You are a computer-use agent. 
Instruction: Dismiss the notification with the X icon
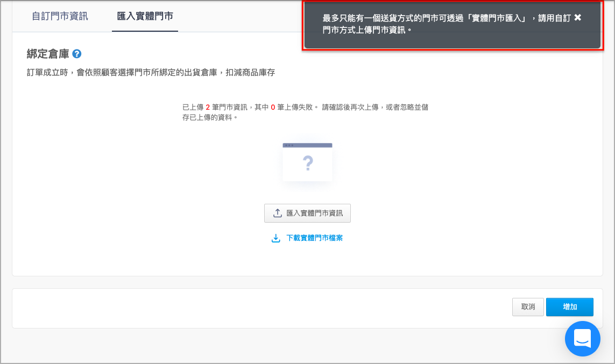click(578, 17)
